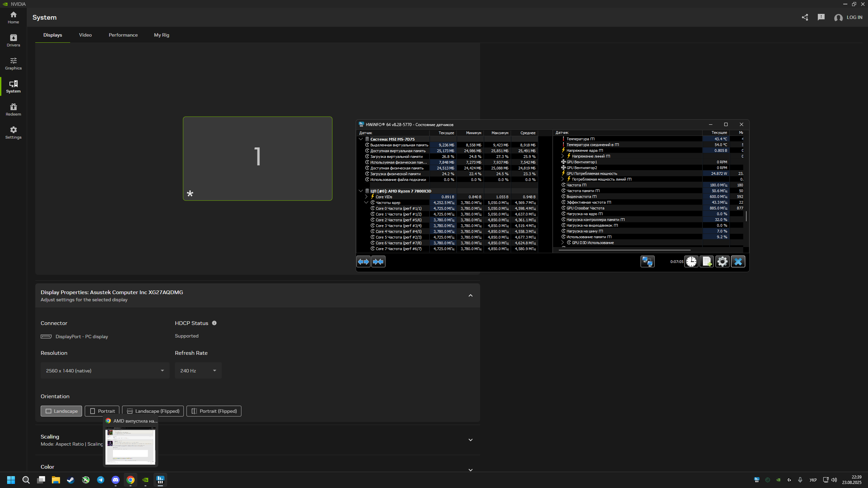868x488 pixels.
Task: Click the Среднее column header in HWiNFO
Action: pyautogui.click(x=524, y=133)
